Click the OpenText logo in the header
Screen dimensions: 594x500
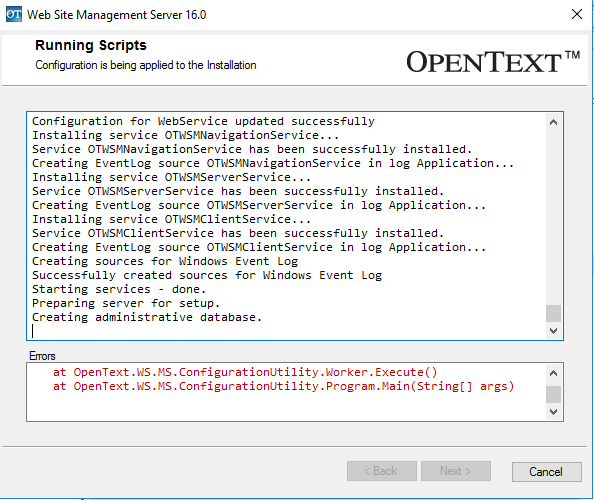coord(493,61)
